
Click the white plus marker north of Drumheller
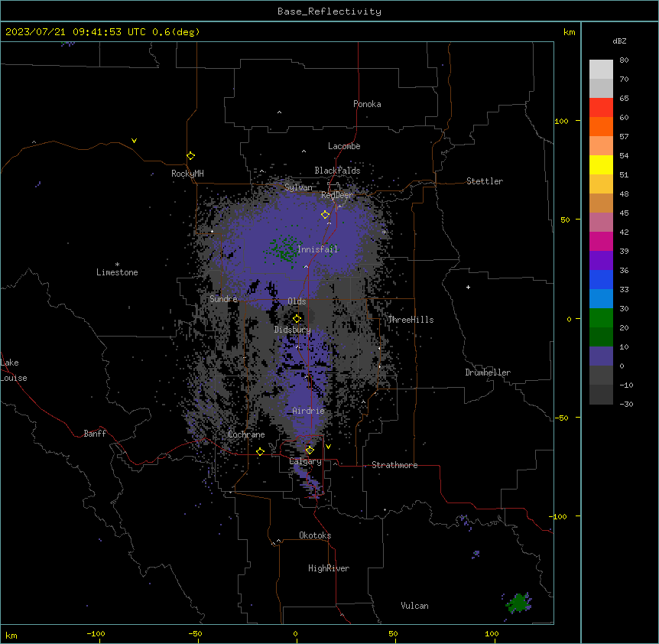coord(468,287)
